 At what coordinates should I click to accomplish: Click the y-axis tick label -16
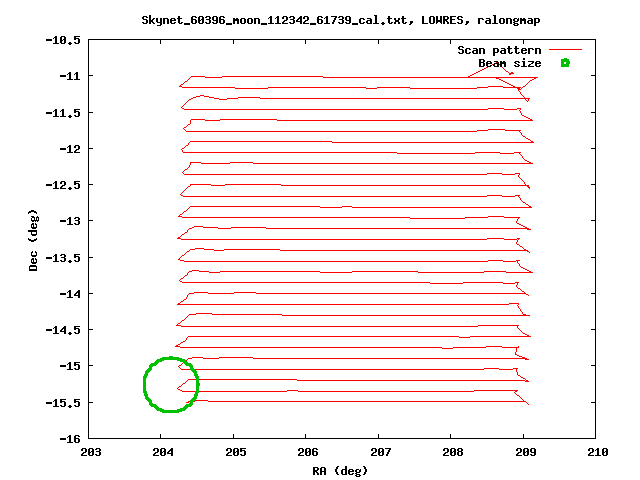pos(70,439)
